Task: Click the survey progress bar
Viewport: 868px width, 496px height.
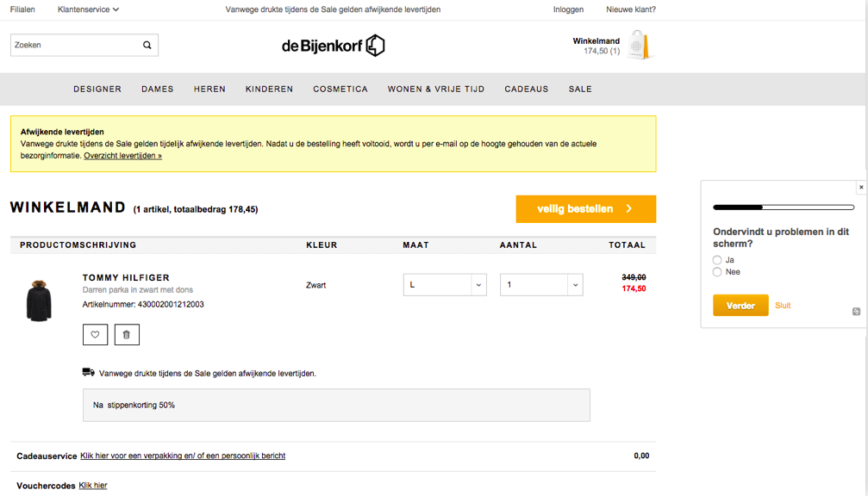Action: (x=784, y=208)
